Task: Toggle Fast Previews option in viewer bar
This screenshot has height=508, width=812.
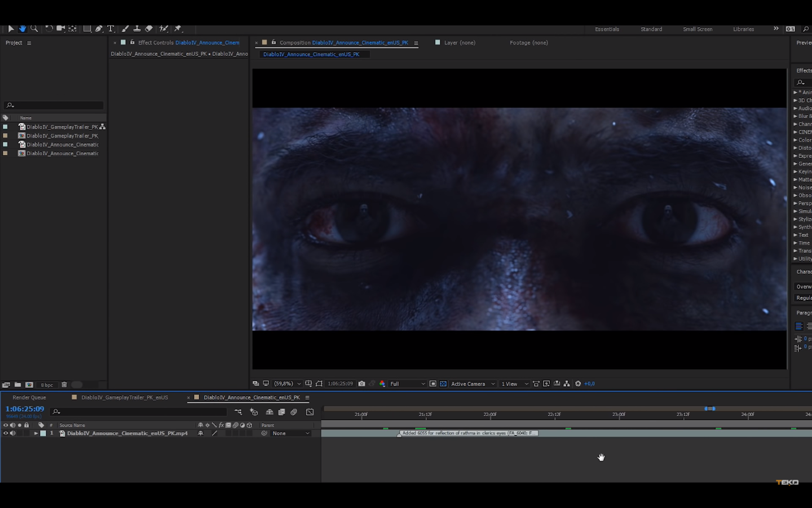Action: pyautogui.click(x=546, y=384)
